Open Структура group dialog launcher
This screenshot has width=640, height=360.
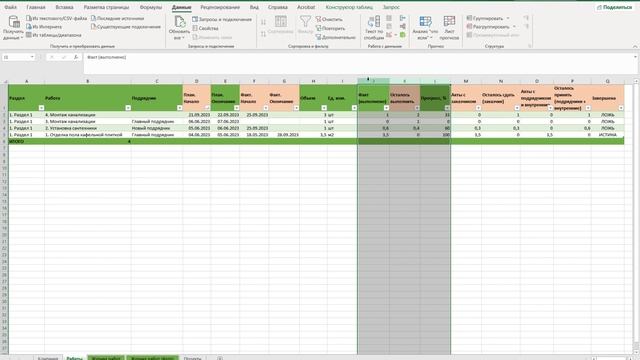pos(530,46)
